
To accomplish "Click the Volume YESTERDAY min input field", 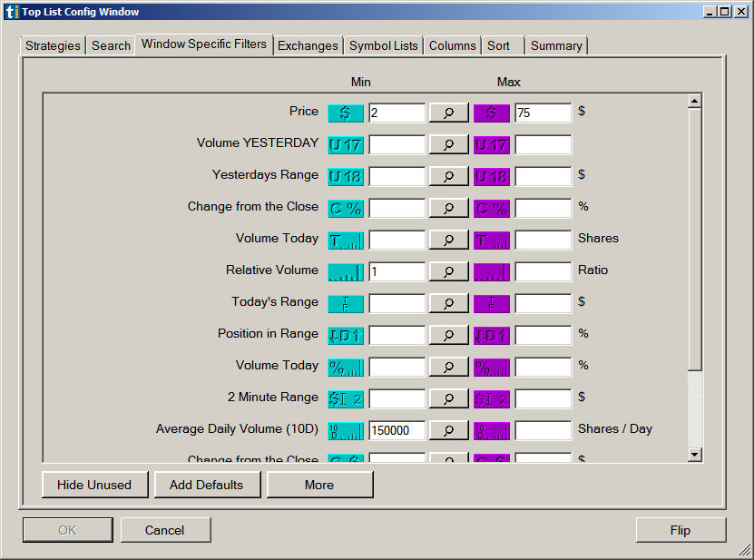I will click(x=397, y=144).
